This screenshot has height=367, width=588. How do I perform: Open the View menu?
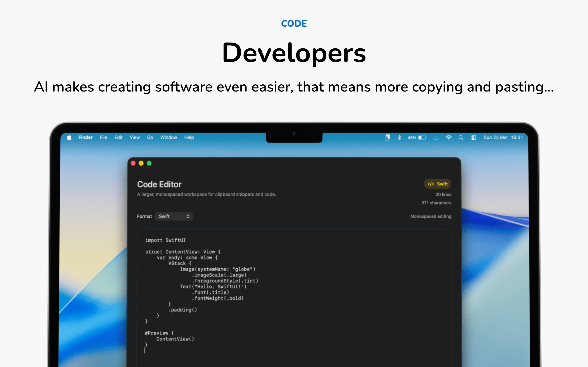pos(134,137)
